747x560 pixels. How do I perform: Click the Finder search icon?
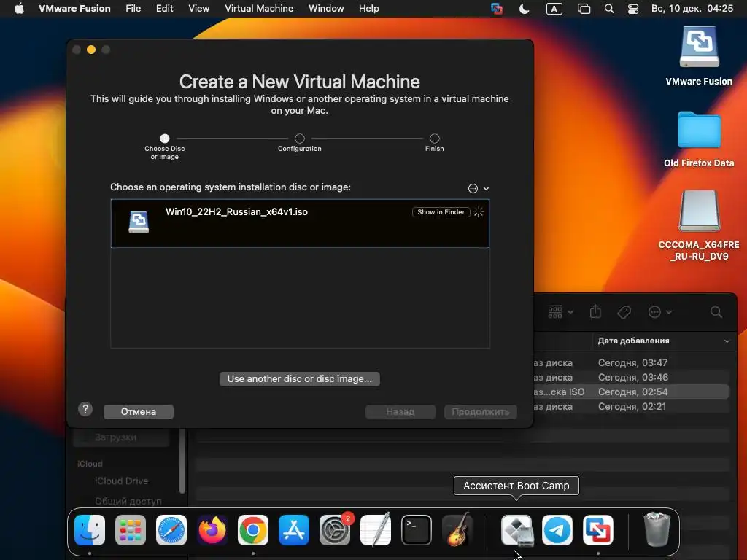point(716,312)
